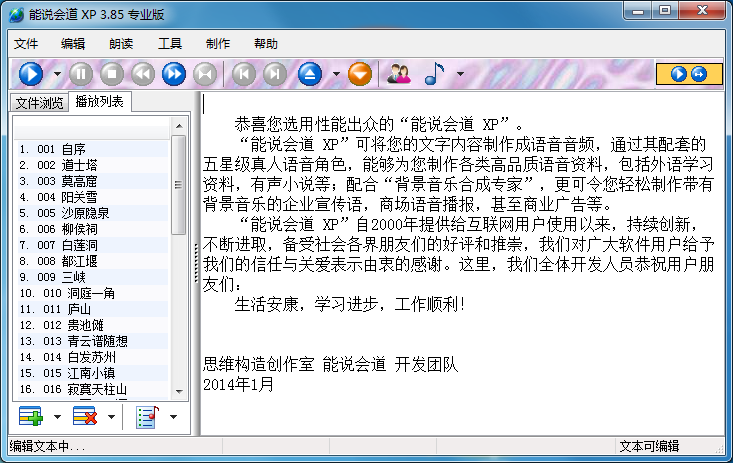Screen dimensions: 733x463
Task: Click the add-to-playlist icon
Action: click(x=31, y=416)
